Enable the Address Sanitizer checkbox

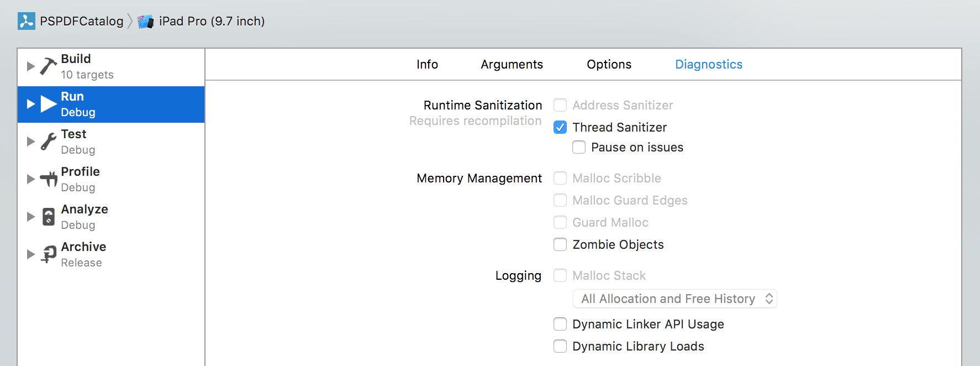(560, 105)
